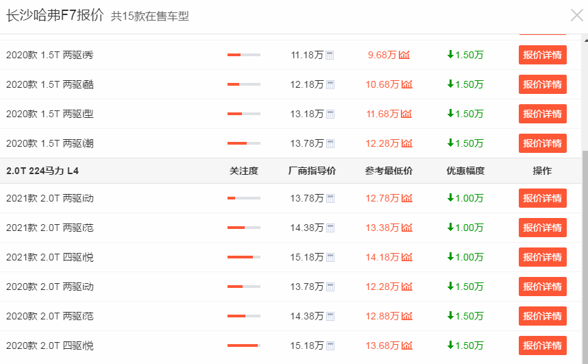Screen dimensions: 588x364
Task: Open calculator icon for 2020款 1.5T 两驱i酷
Action: pos(330,85)
